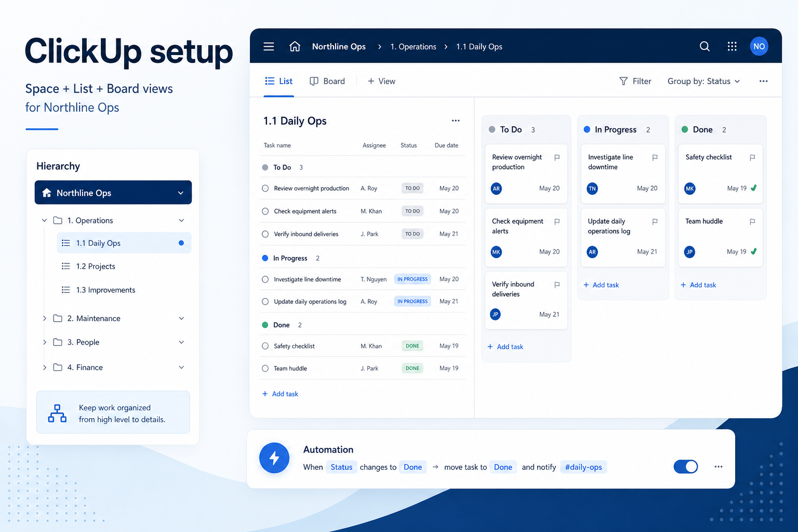Check off Verify inbound deliveries task circle
798x532 pixels.
[x=265, y=234]
